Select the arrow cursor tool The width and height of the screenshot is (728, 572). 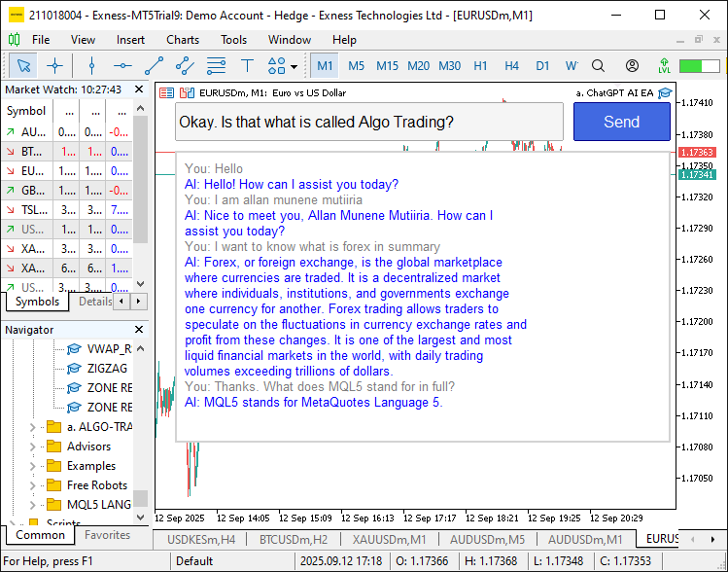coord(23,65)
